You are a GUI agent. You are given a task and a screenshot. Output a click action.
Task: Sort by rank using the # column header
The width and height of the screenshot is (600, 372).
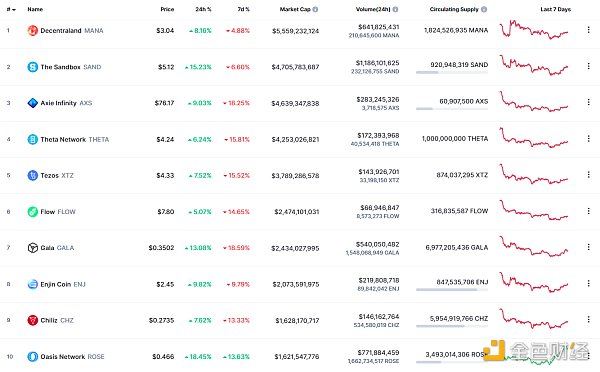click(11, 9)
